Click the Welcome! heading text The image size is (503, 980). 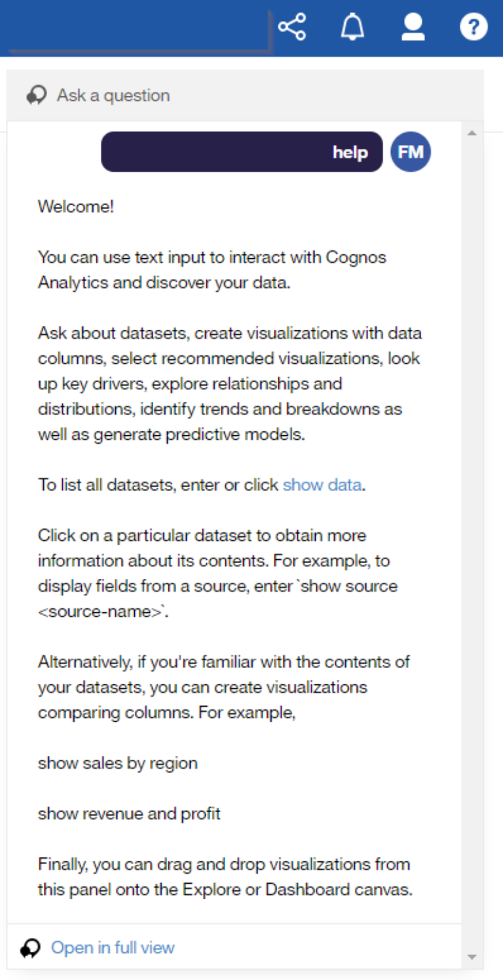point(76,207)
